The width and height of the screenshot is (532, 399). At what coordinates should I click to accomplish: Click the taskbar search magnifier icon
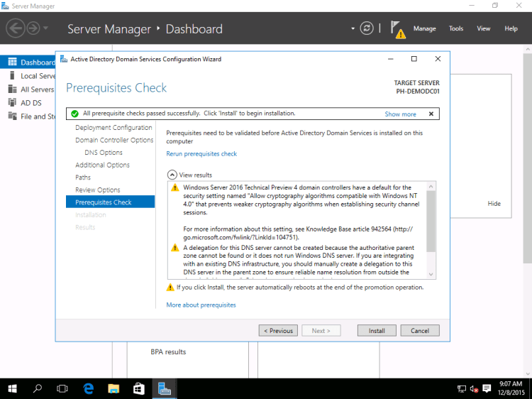tap(38, 388)
